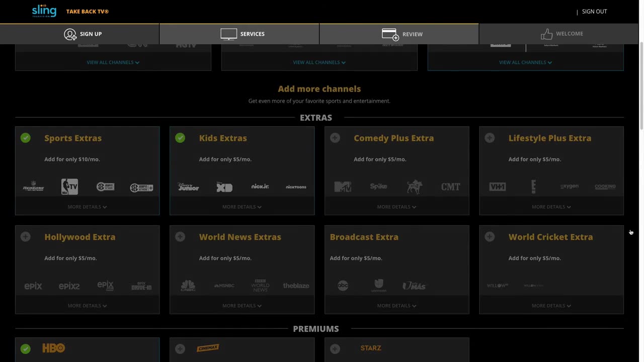Click the first EPIX channel logo
The image size is (644, 362).
(33, 286)
